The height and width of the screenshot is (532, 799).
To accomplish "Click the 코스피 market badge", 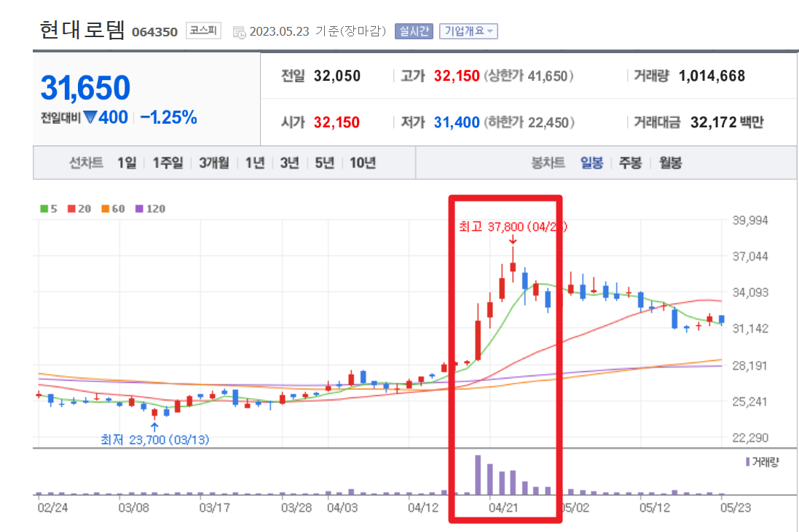I will [x=203, y=31].
